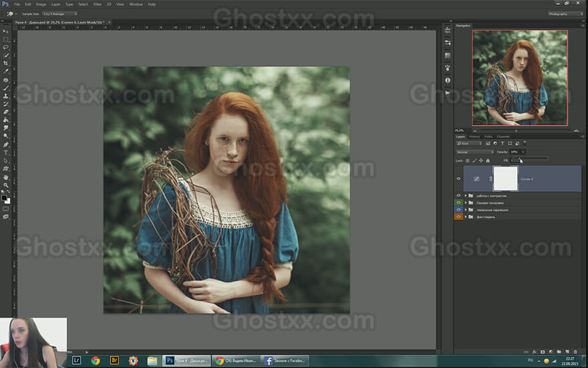Screen dimensions: 588x368
Task: Click foreground color swatch in toolbox
Action: [x=4, y=198]
